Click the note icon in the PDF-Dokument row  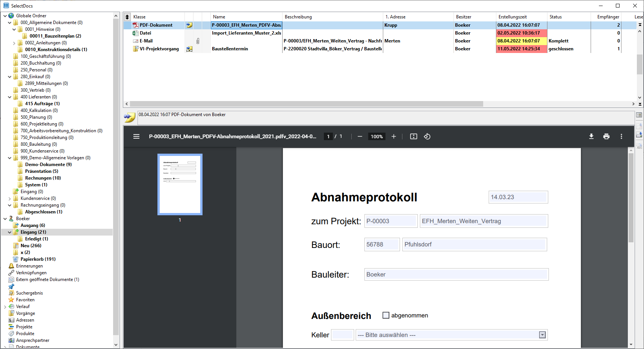tap(189, 25)
